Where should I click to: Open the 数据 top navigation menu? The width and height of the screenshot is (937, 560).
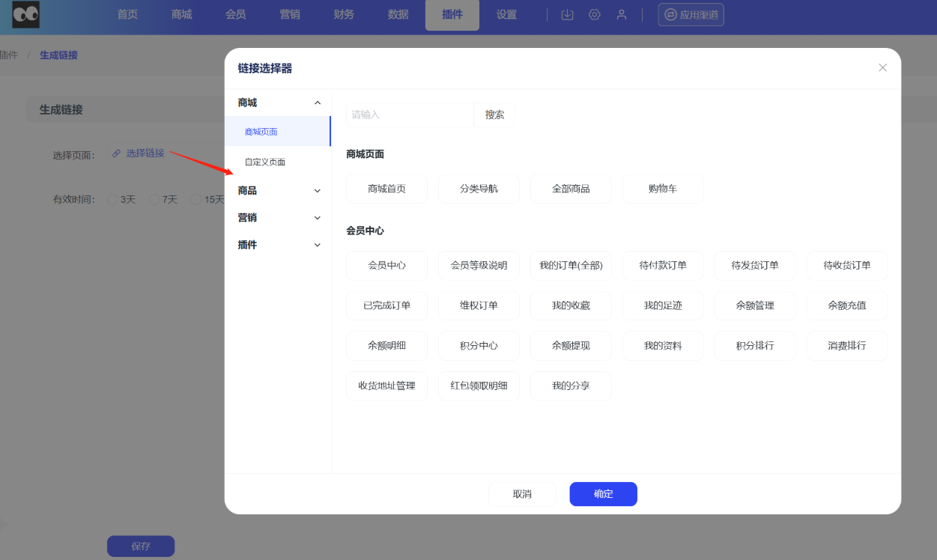[x=398, y=15]
